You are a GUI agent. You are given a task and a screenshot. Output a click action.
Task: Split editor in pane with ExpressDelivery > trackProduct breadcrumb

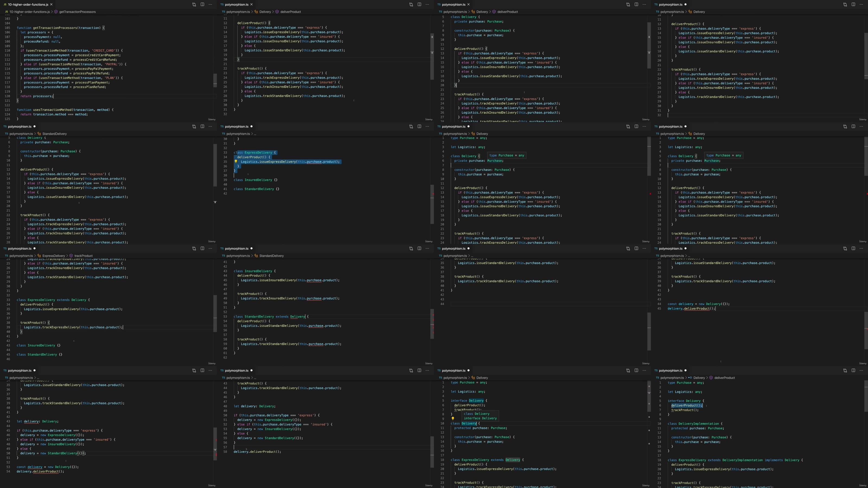coord(202,249)
